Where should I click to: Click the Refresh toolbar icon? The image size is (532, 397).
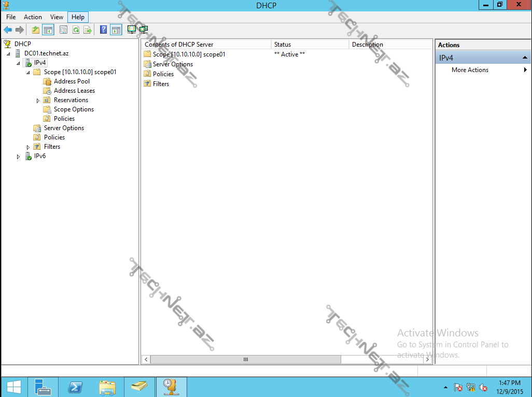pyautogui.click(x=76, y=30)
